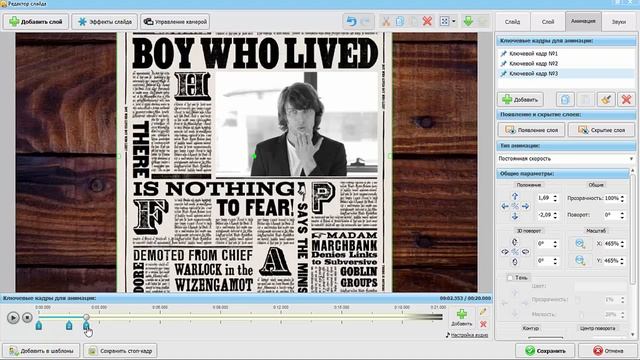Click the scissors cut icon
Image resolution: width=640 pixels, height=360 pixels.
tap(386, 21)
